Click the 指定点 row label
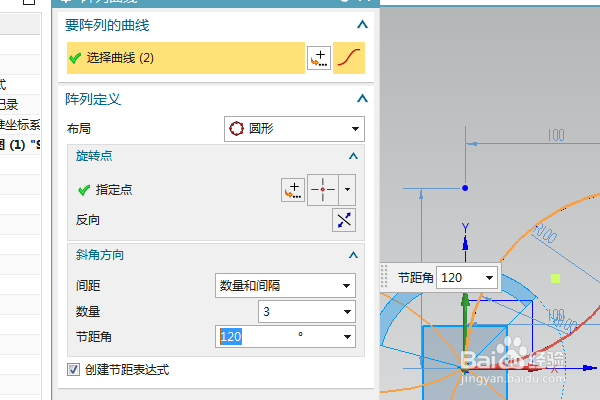 click(x=114, y=190)
